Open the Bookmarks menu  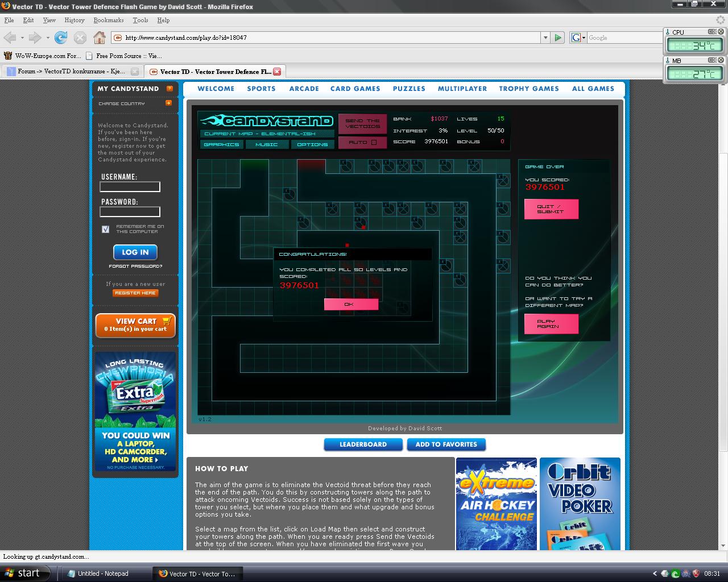(109, 20)
